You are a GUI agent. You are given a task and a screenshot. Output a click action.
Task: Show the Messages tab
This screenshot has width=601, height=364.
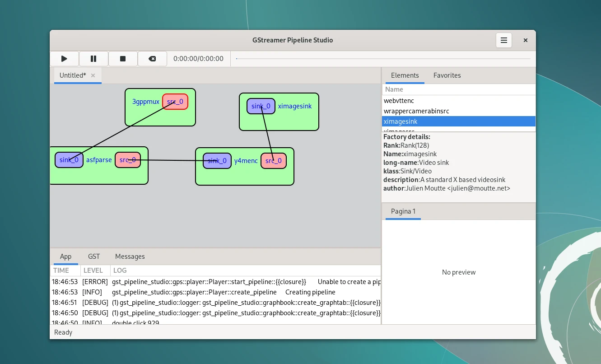point(130,257)
